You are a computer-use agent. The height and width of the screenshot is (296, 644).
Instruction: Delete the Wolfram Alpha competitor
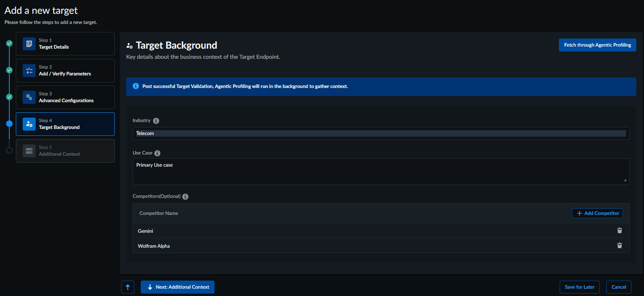click(x=619, y=246)
